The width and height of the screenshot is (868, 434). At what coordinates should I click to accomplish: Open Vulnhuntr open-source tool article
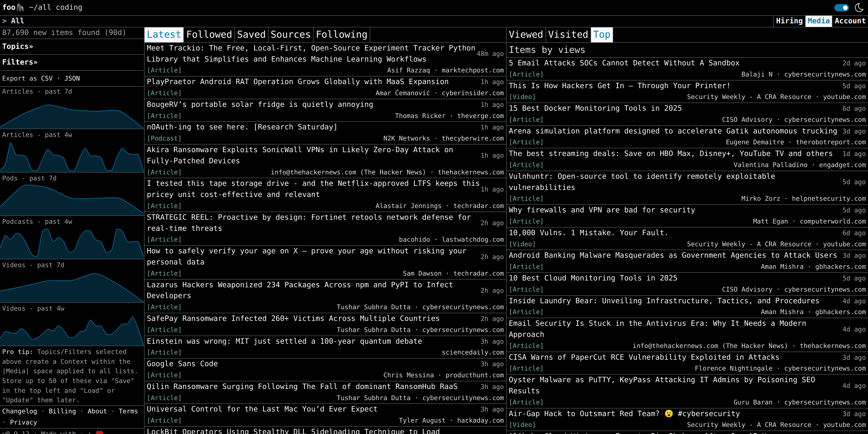click(x=642, y=182)
